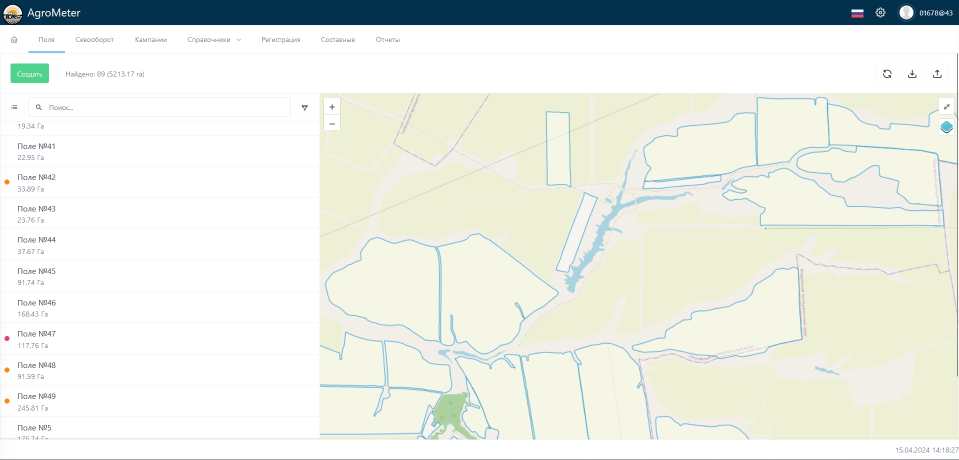This screenshot has height=460, width=959.
Task: Click the upload icon in the toolbar
Action: (937, 73)
